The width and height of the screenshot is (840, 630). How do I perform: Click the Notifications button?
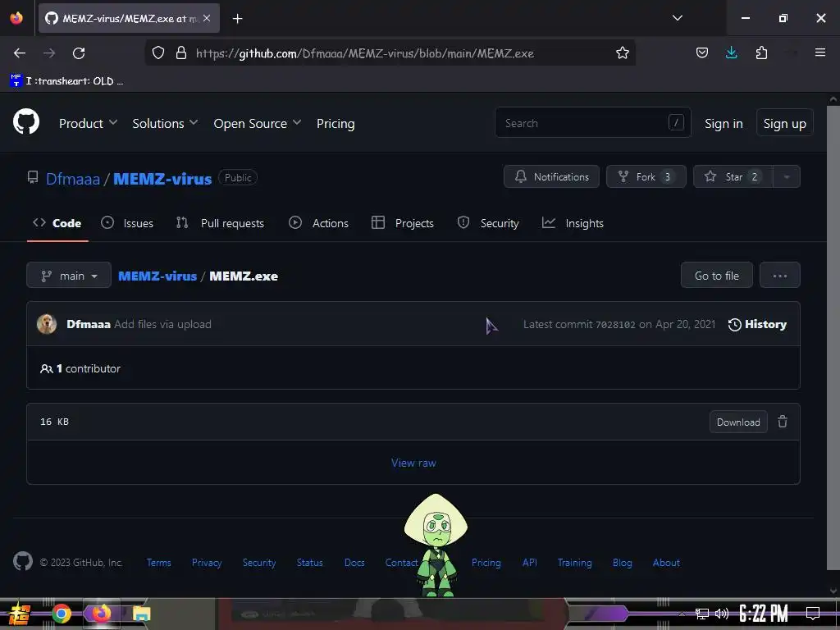coord(551,177)
